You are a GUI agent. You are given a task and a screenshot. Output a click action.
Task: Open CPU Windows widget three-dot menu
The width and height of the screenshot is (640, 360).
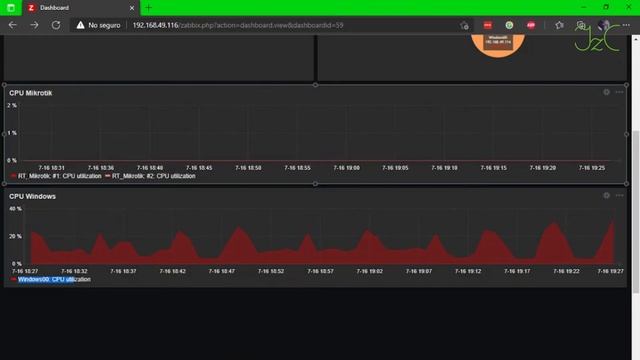(619, 196)
